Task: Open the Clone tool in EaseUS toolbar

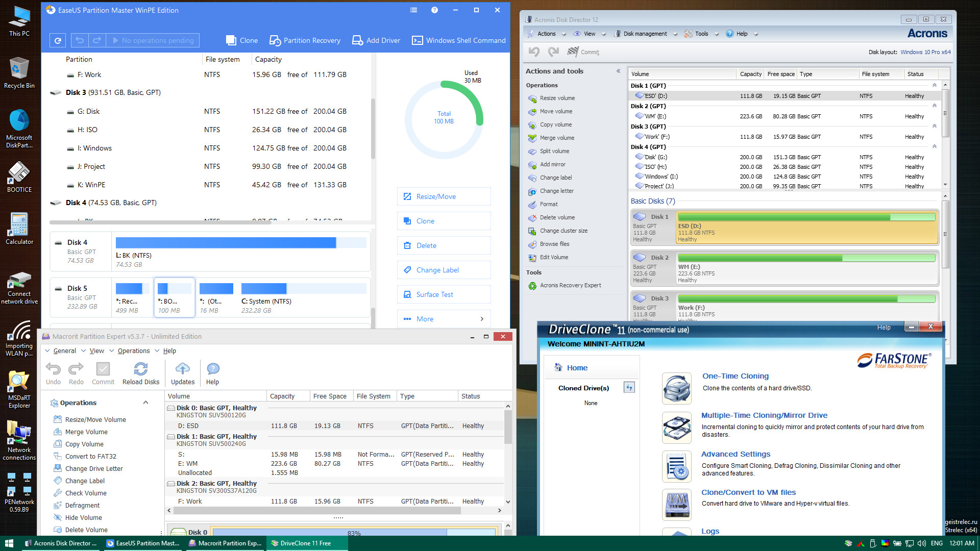Action: tap(242, 40)
